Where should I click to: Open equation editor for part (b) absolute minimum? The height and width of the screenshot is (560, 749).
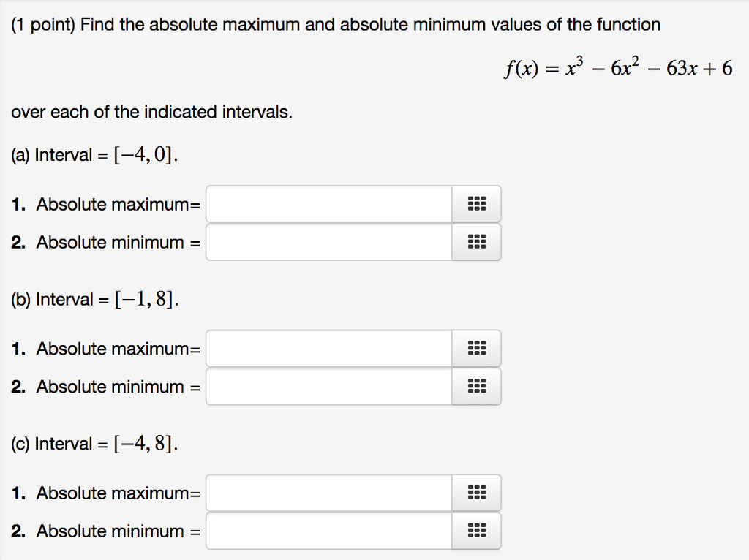point(476,386)
